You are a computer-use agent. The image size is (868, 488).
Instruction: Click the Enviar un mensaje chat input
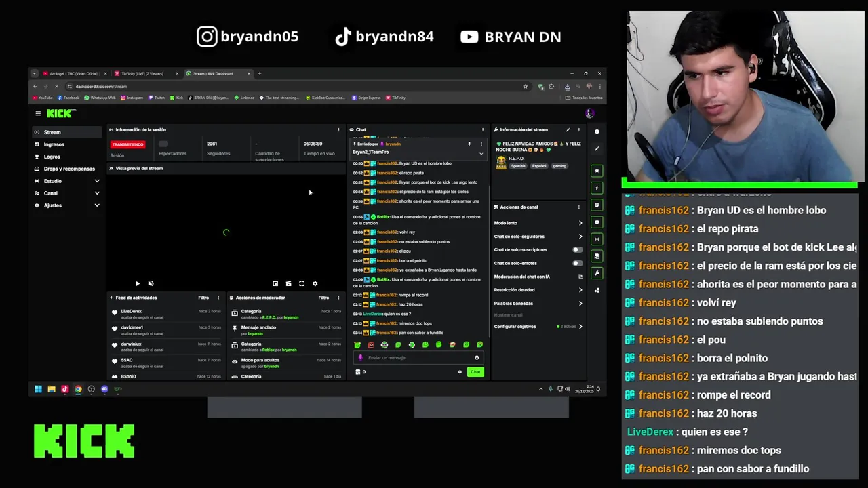tap(418, 357)
